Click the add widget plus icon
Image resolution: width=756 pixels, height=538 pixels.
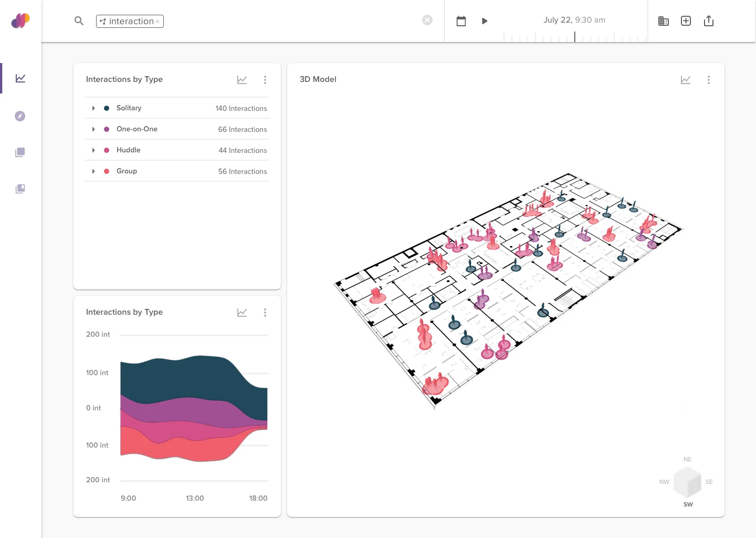[686, 21]
